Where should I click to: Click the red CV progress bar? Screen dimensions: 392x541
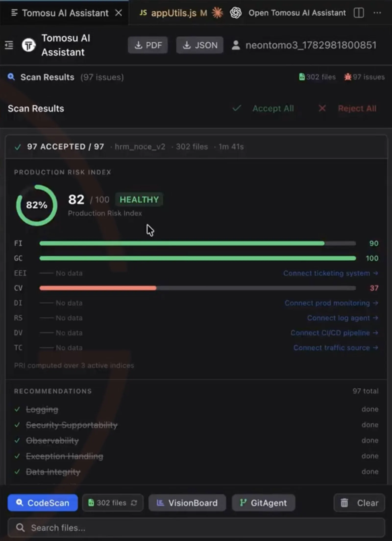(x=198, y=288)
